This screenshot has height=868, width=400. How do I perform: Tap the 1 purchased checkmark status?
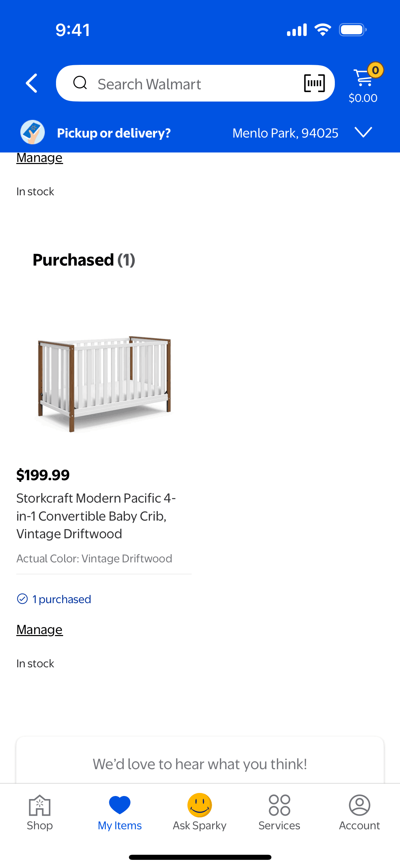tap(54, 599)
